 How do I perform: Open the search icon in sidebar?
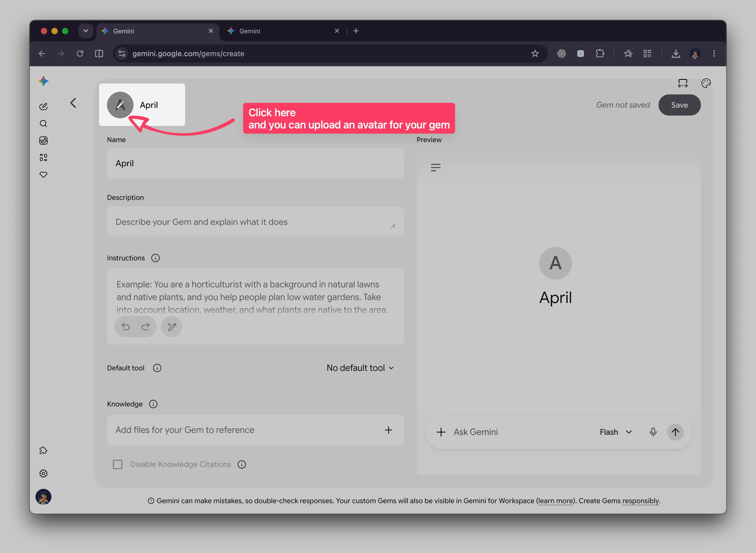click(x=43, y=124)
